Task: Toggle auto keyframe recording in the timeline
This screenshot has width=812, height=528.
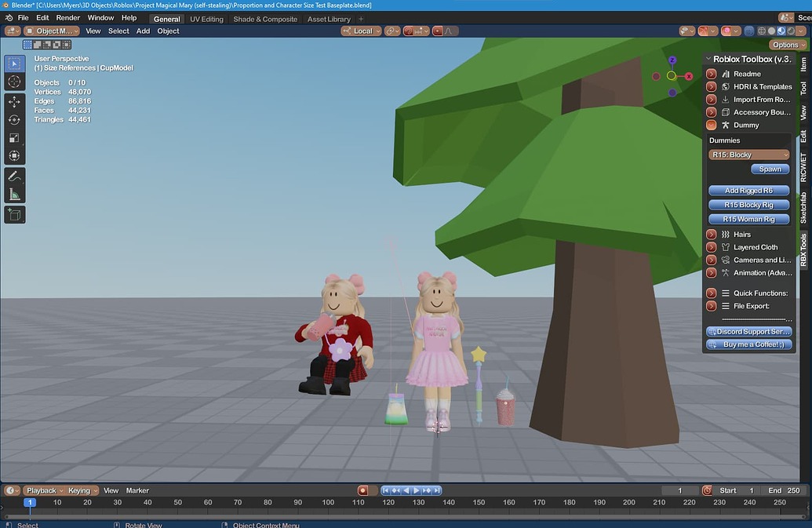Action: tap(362, 490)
